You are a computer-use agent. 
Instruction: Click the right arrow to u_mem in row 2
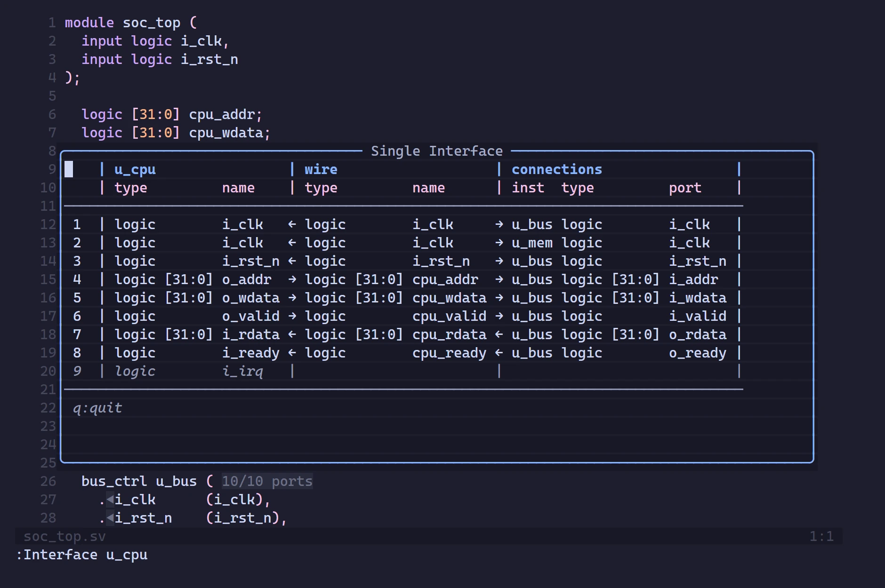click(499, 243)
